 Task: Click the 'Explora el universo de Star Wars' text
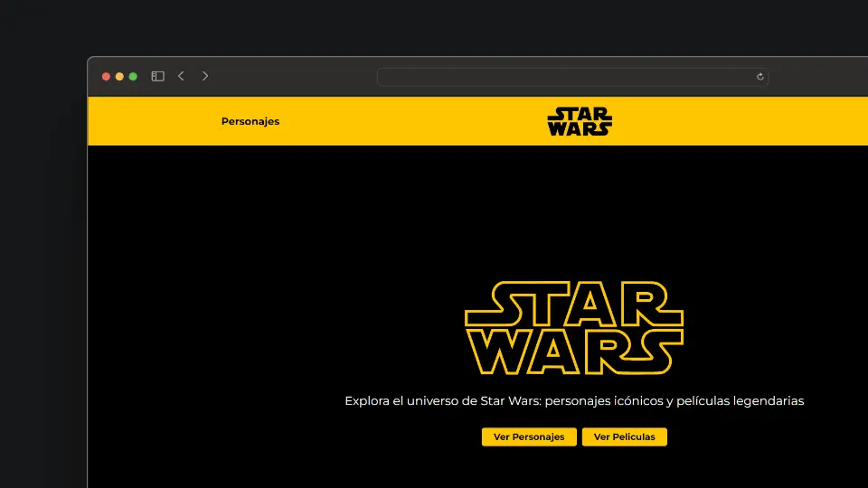tap(442, 400)
